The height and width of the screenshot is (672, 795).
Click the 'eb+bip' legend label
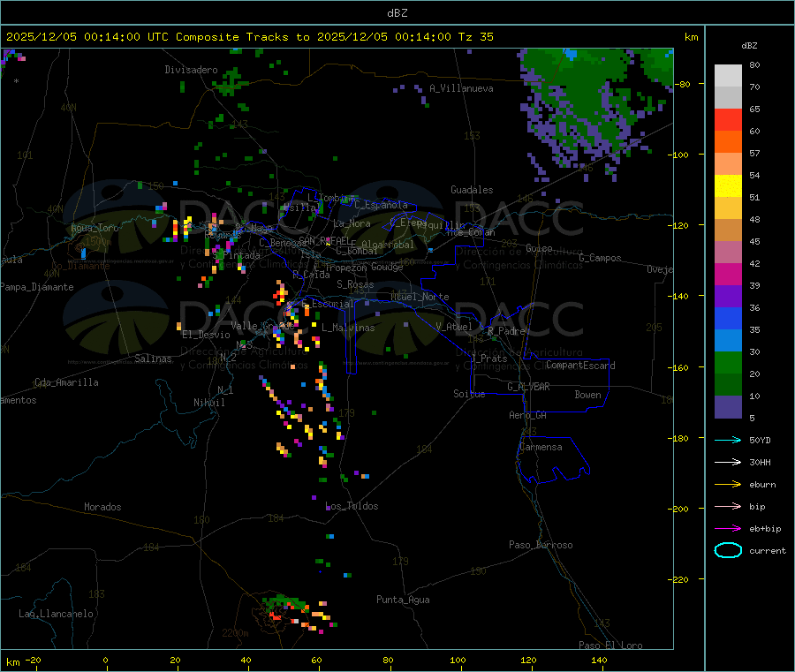coord(765,529)
